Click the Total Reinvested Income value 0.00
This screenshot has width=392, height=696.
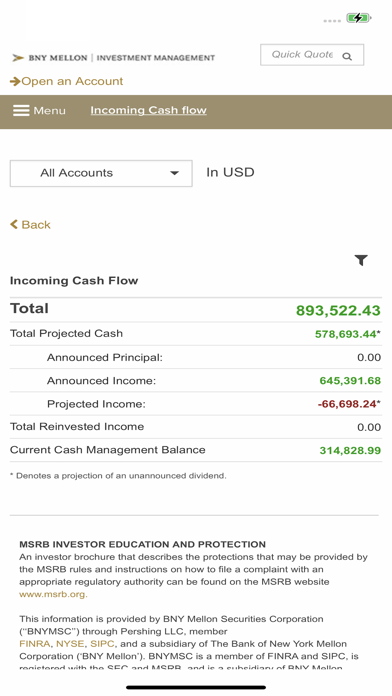[369, 427]
